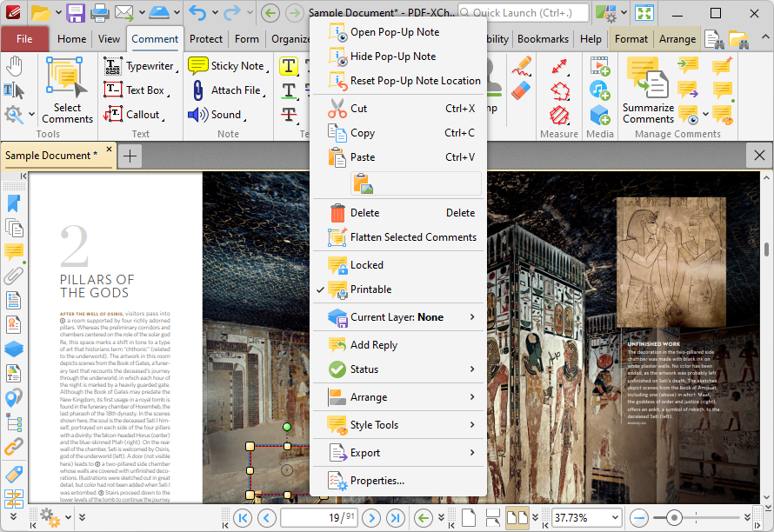Open the Layers side pane
The height and width of the screenshot is (532, 774).
point(14,349)
